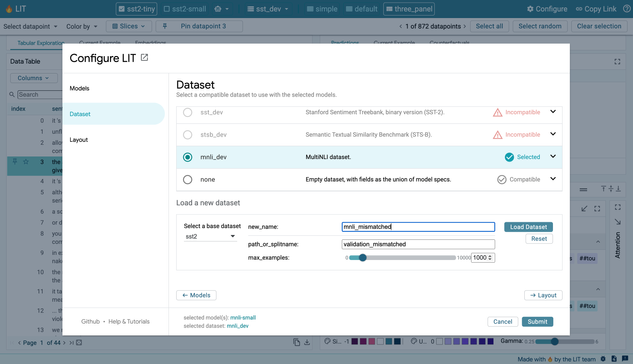Viewport: 633px width, 364px height.
Task: Click the pin icon on datapoint 3 row
Action: [x=15, y=161]
